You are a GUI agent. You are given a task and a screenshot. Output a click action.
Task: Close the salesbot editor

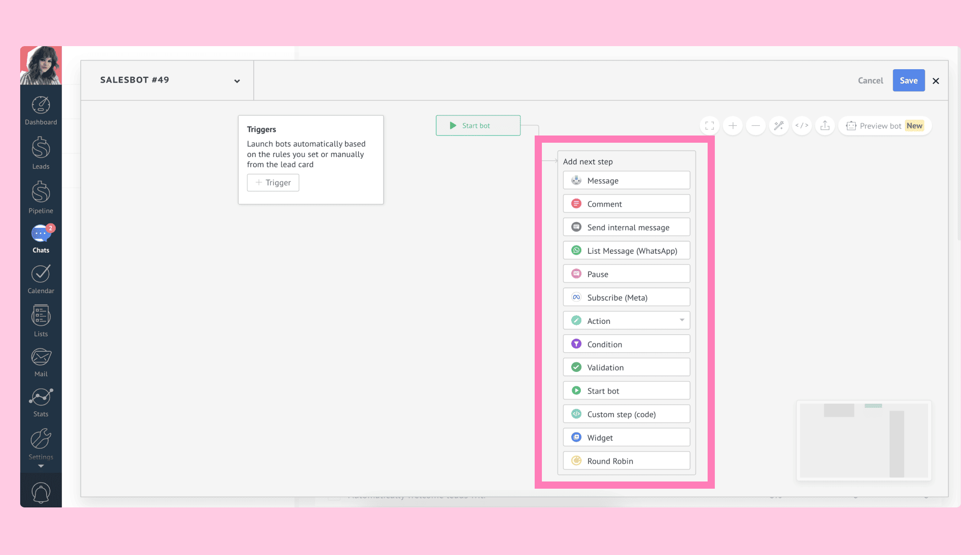pyautogui.click(x=936, y=81)
